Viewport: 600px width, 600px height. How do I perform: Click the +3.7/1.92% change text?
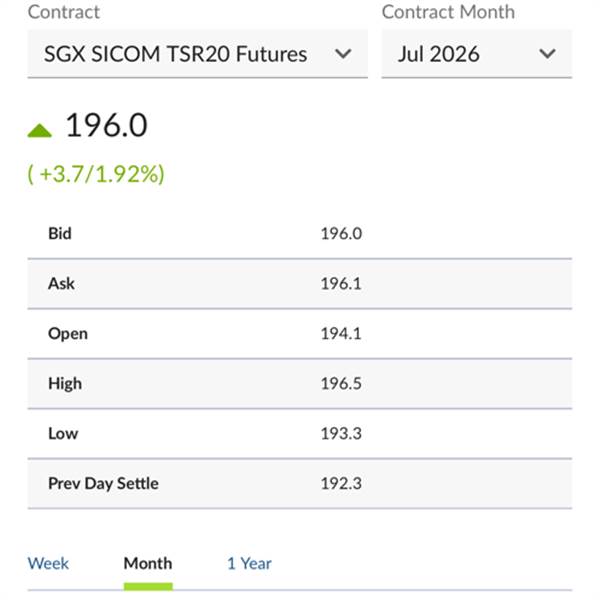[96, 174]
